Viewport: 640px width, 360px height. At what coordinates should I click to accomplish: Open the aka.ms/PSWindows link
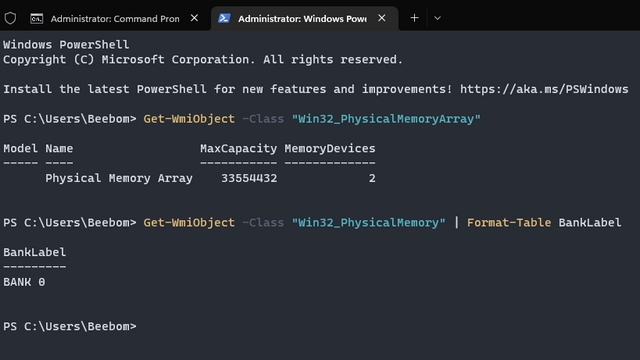tap(544, 89)
